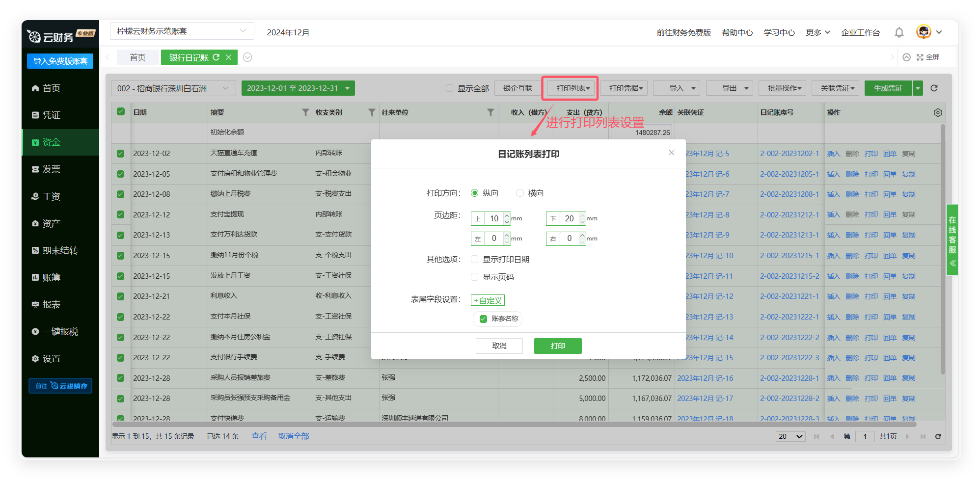
Task: Uncheck the 账套名称 footer field
Action: coord(483,319)
